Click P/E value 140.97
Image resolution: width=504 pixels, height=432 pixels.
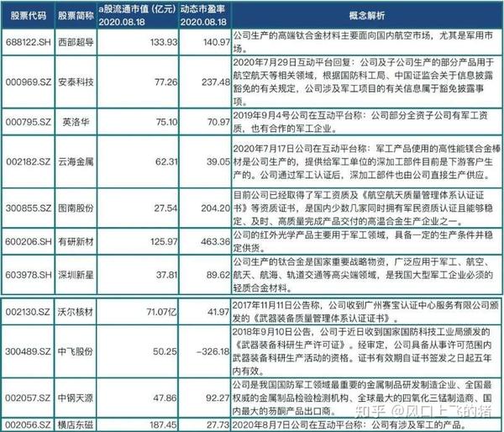click(x=217, y=42)
